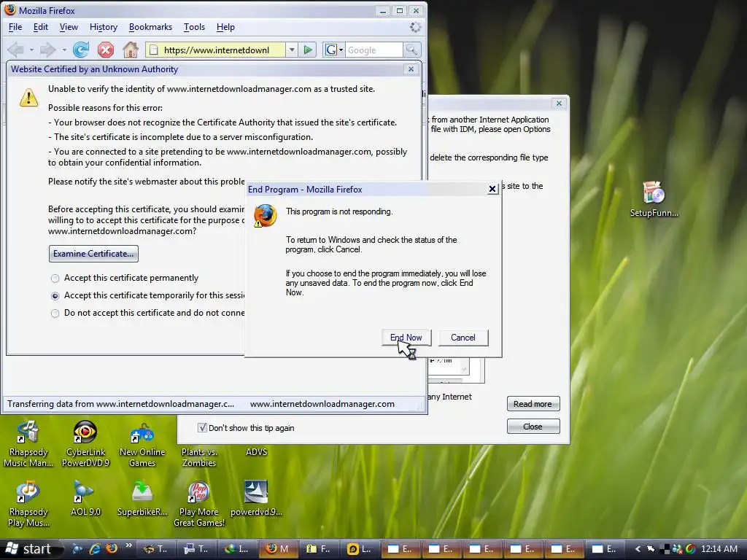Click the Plants vs. Zombies desktop label
Image resolution: width=747 pixels, height=560 pixels.
click(x=198, y=457)
